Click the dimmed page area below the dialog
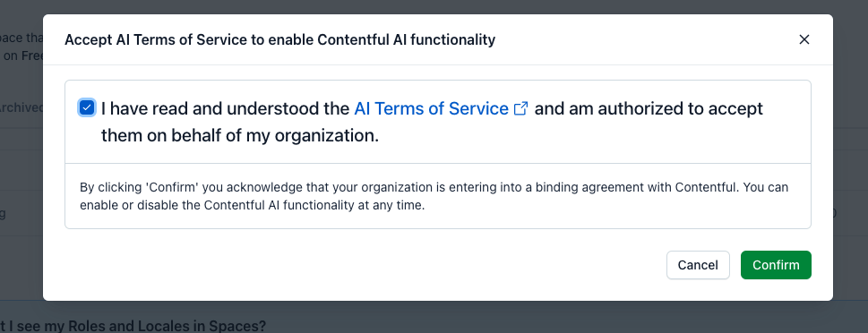The height and width of the screenshot is (333, 868). tap(554, 317)
